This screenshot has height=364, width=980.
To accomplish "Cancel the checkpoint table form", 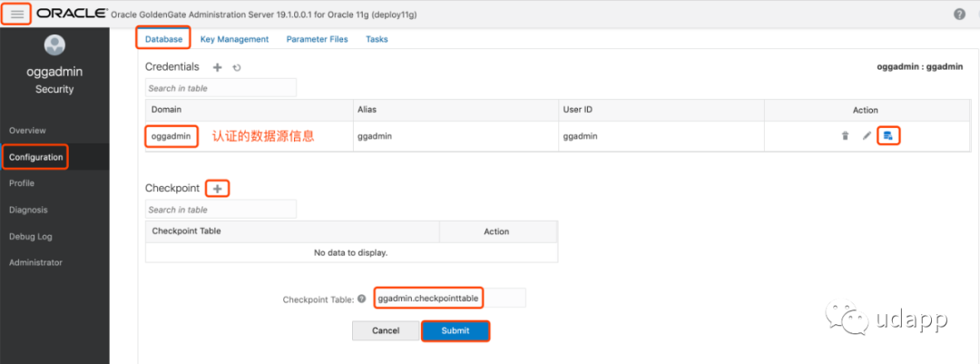I will click(386, 330).
